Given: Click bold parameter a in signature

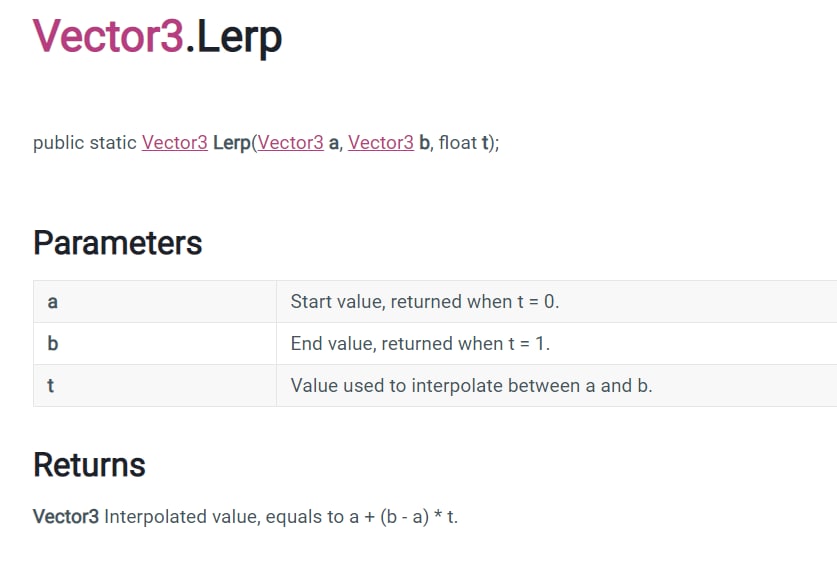Looking at the screenshot, I should pos(334,143).
